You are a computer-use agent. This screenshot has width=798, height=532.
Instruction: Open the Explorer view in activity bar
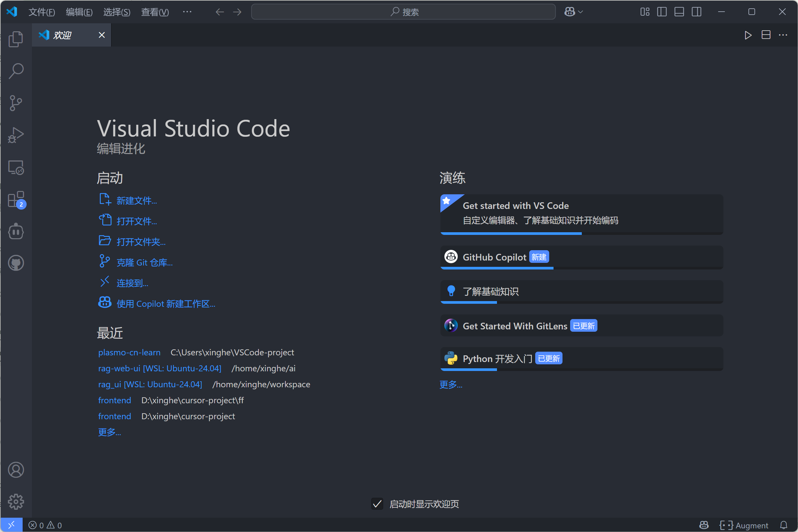tap(16, 39)
